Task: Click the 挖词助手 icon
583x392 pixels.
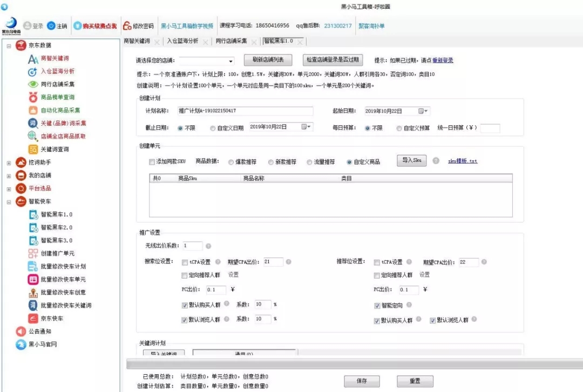Action: (21, 163)
